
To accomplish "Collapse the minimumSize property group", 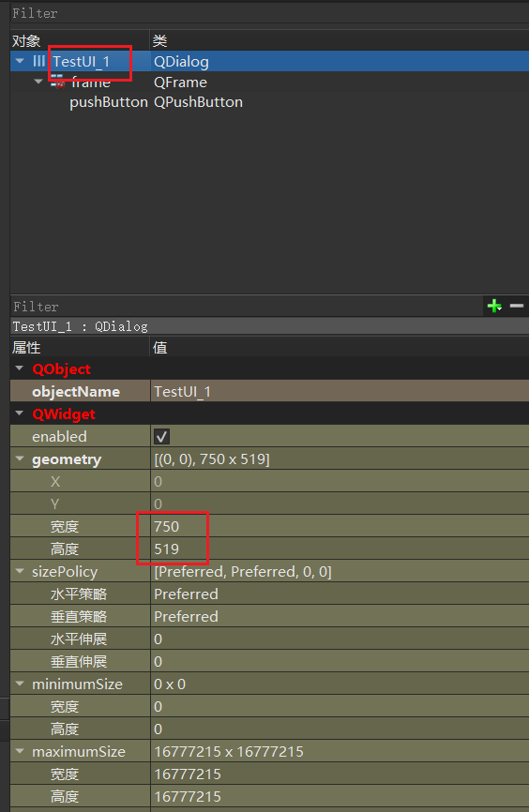I will click(x=20, y=684).
